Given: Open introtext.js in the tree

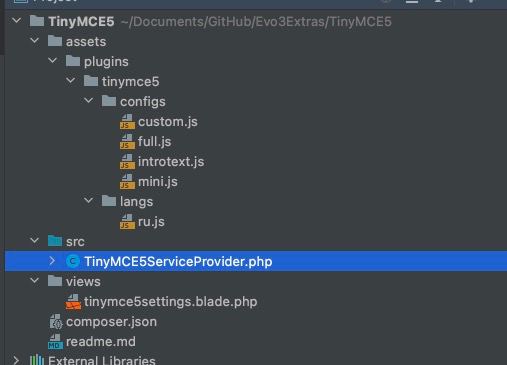Looking at the screenshot, I should coord(171,162).
